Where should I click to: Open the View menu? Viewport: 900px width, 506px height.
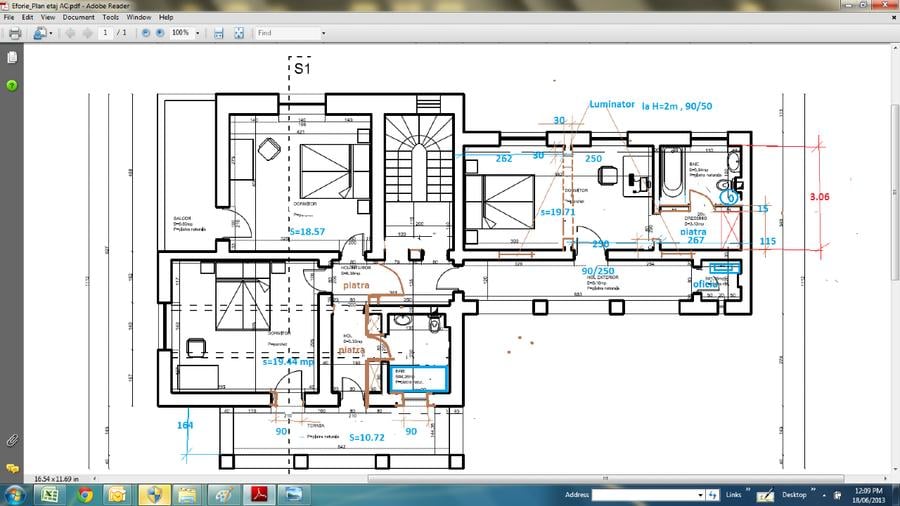click(x=48, y=17)
